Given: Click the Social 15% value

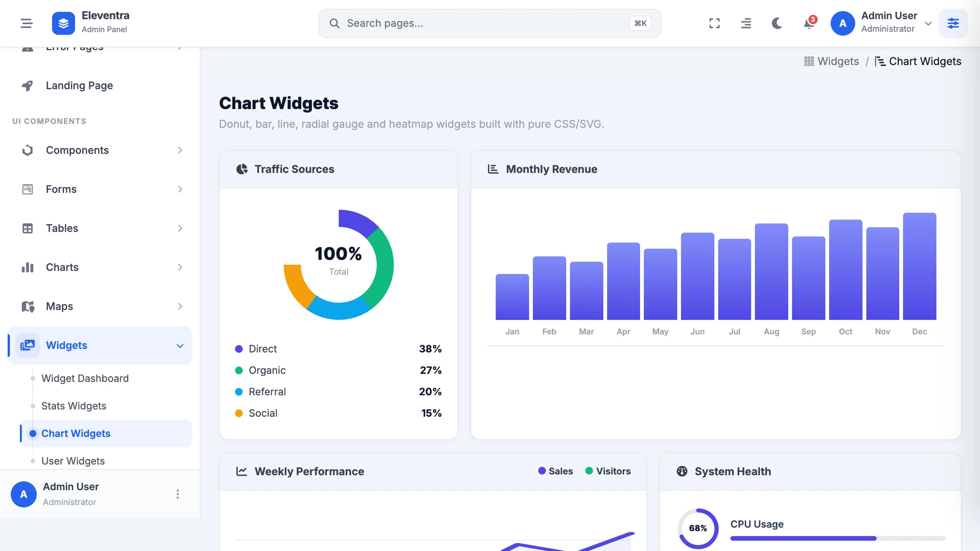Looking at the screenshot, I should pyautogui.click(x=431, y=413).
